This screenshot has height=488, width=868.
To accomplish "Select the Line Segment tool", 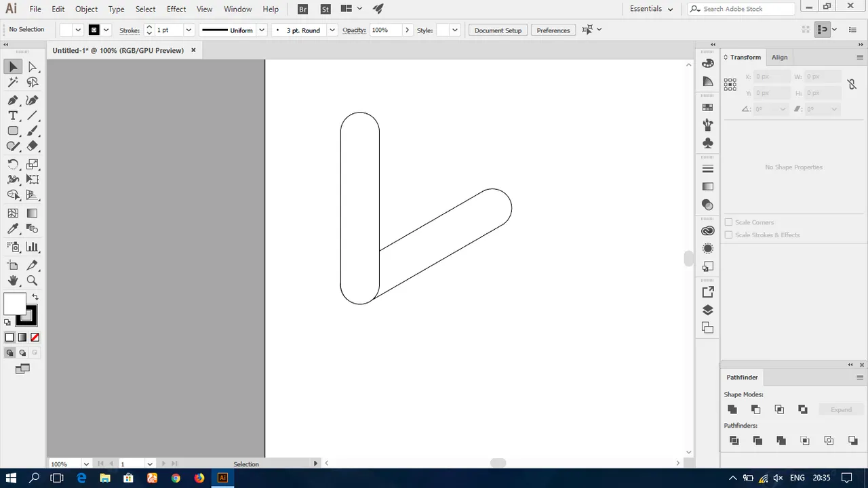I will (x=33, y=115).
